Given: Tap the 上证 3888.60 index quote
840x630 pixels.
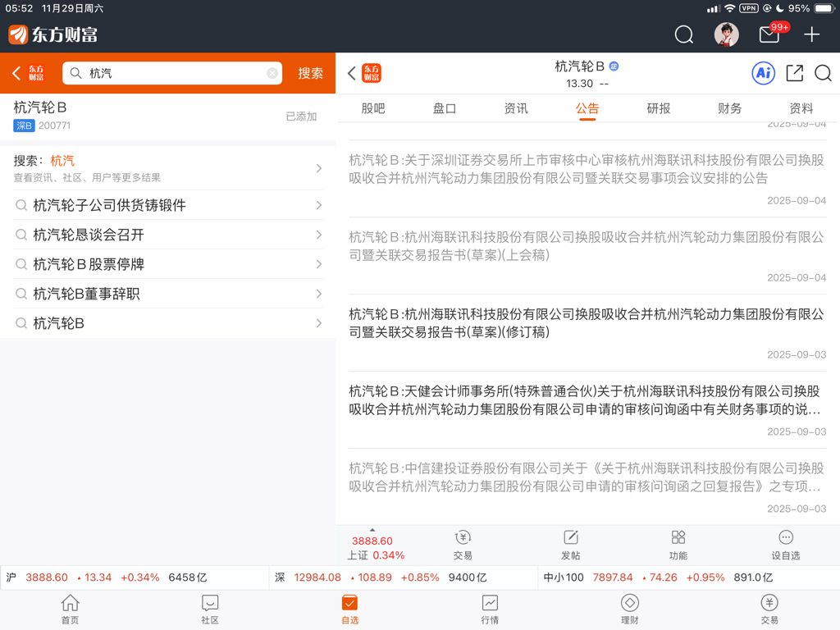Looking at the screenshot, I should click(x=375, y=547).
